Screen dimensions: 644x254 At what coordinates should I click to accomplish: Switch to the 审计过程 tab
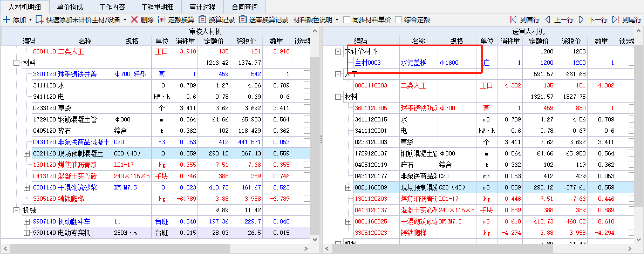pyautogui.click(x=203, y=7)
